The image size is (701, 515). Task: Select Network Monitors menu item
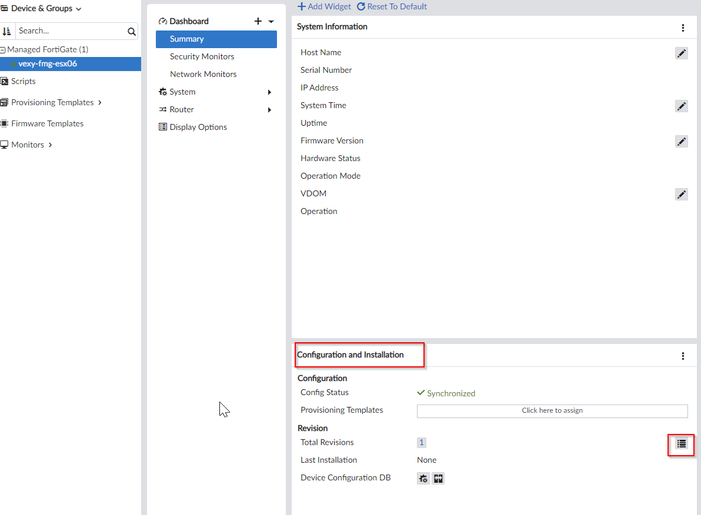[203, 74]
